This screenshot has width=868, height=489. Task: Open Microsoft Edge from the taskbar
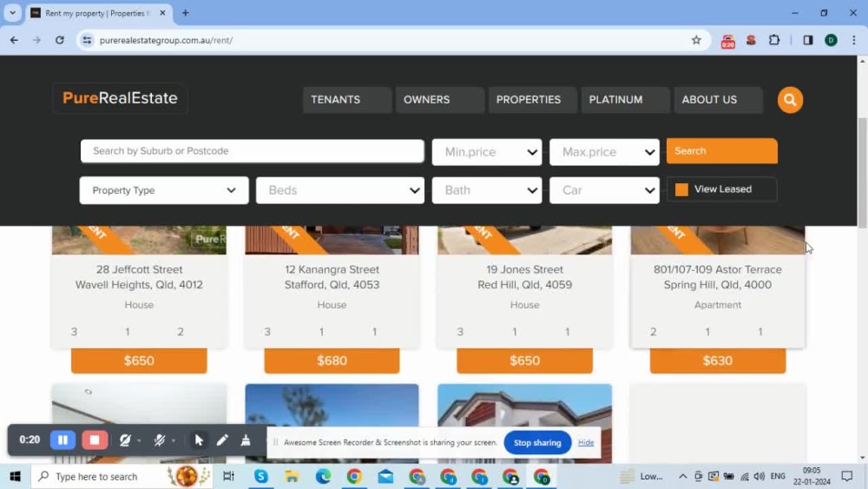pyautogui.click(x=323, y=476)
